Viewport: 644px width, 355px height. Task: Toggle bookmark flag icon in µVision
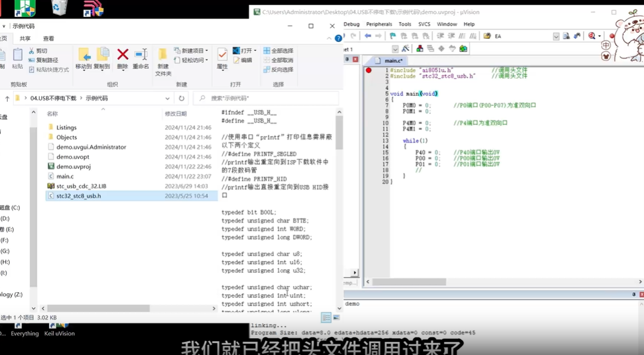click(x=392, y=36)
